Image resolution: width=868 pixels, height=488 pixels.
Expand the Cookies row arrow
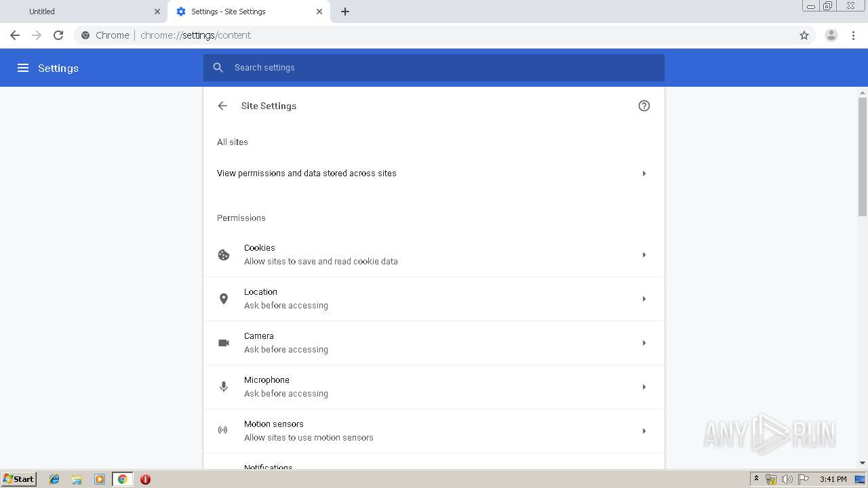[x=644, y=255]
